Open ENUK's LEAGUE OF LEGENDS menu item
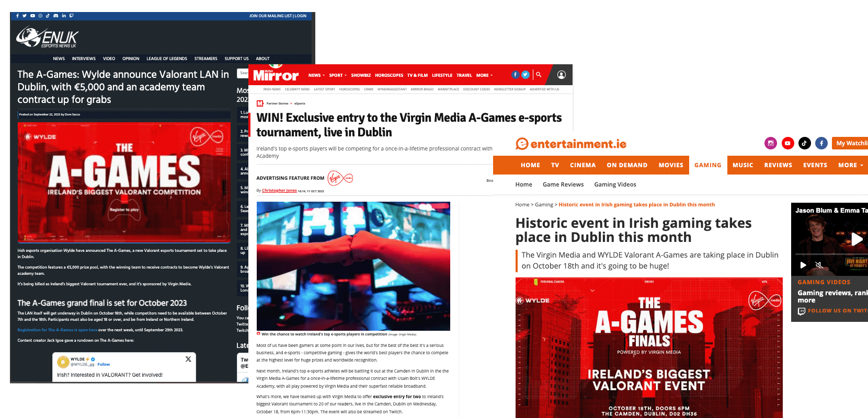This screenshot has width=868, height=418. (x=167, y=59)
